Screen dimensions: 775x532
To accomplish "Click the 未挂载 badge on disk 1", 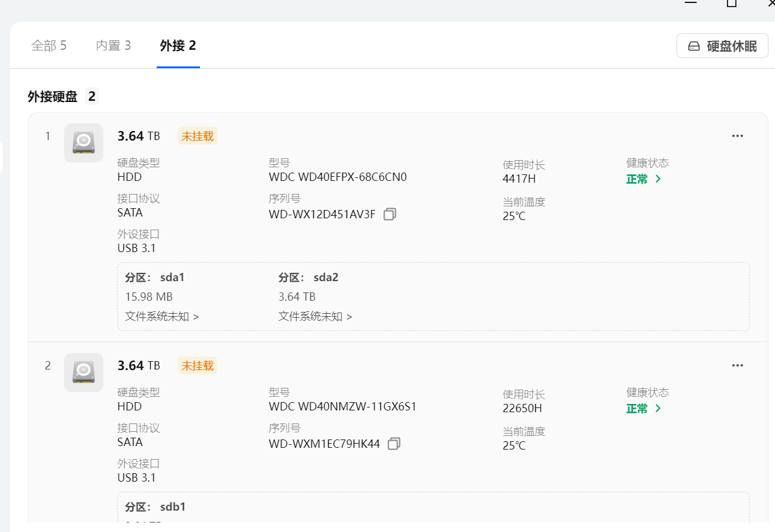I will point(198,136).
